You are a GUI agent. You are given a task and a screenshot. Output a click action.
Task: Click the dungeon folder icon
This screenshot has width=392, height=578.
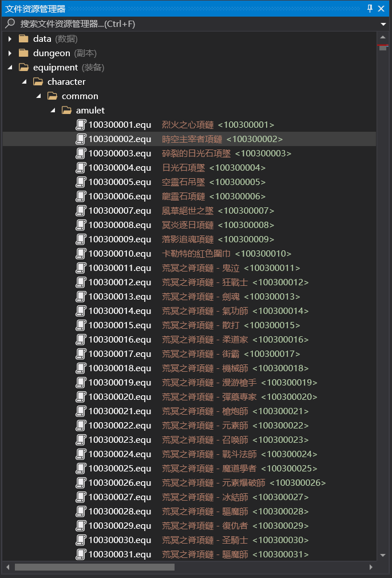[23, 53]
